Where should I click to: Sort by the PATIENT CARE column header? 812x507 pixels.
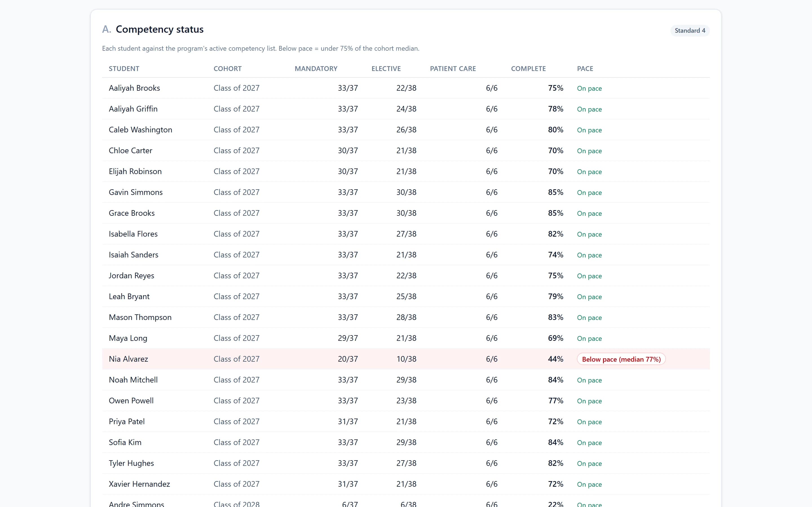453,69
